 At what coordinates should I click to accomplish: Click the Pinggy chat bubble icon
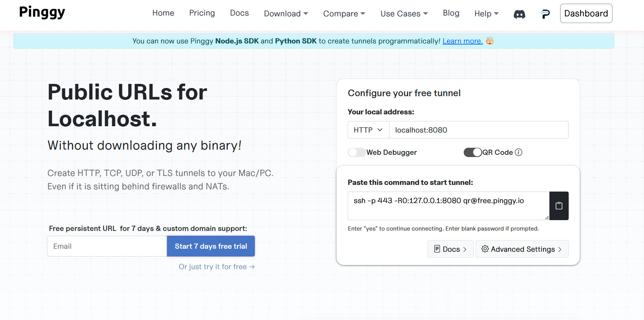(545, 14)
